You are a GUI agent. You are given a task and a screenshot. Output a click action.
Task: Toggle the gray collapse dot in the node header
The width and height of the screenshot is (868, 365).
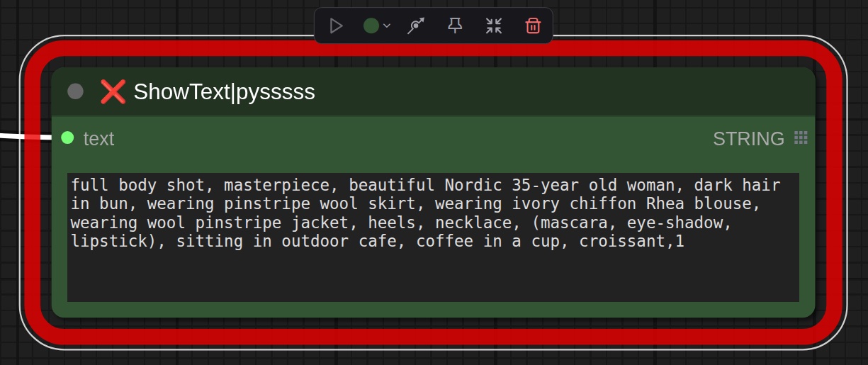75,91
